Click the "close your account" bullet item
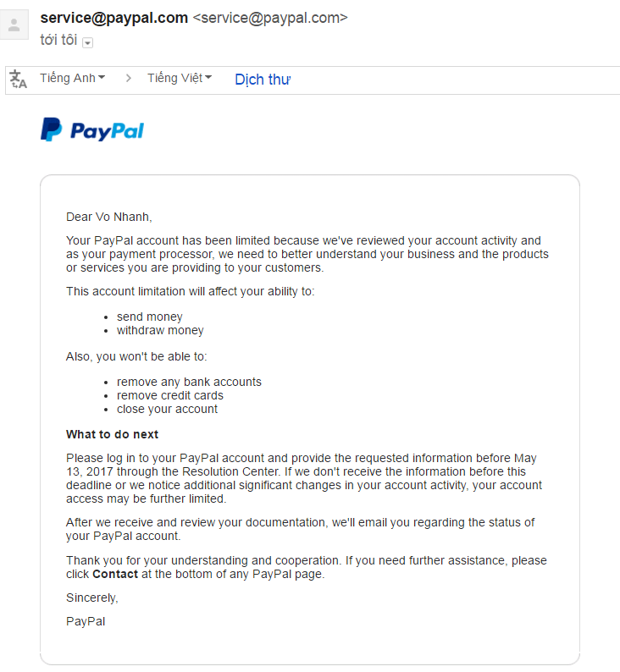620x672 pixels. click(x=167, y=409)
